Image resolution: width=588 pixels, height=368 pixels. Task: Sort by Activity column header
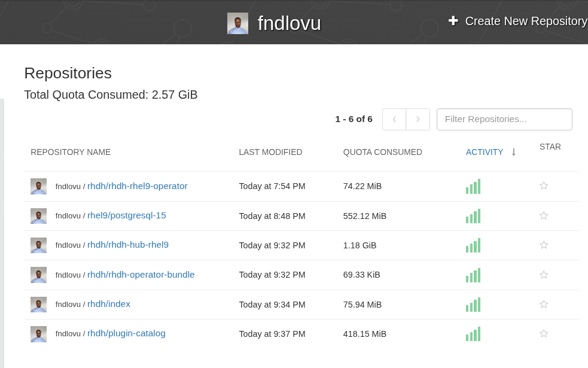[485, 152]
